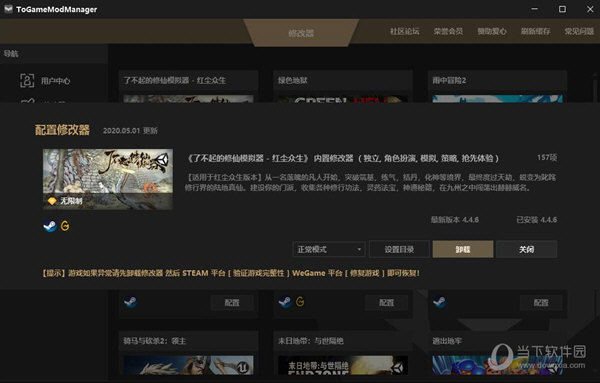Click Steam platform icon in config dialog
This screenshot has height=383, width=600.
(50, 226)
